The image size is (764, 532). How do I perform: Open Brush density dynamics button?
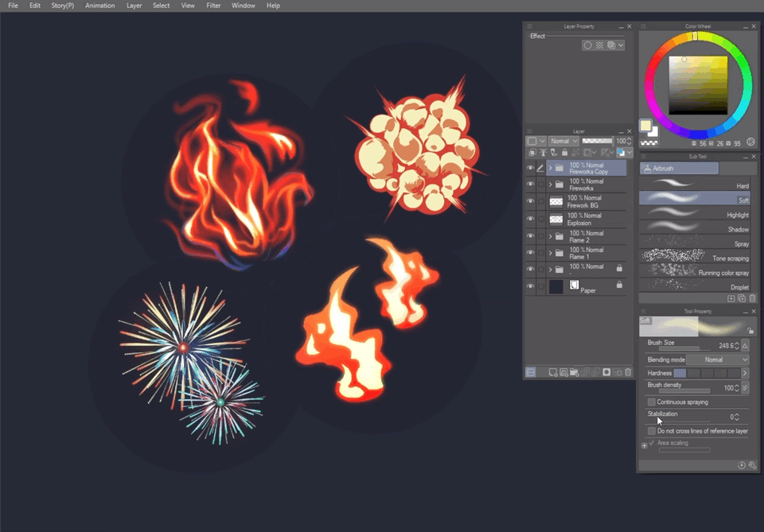[x=745, y=388]
